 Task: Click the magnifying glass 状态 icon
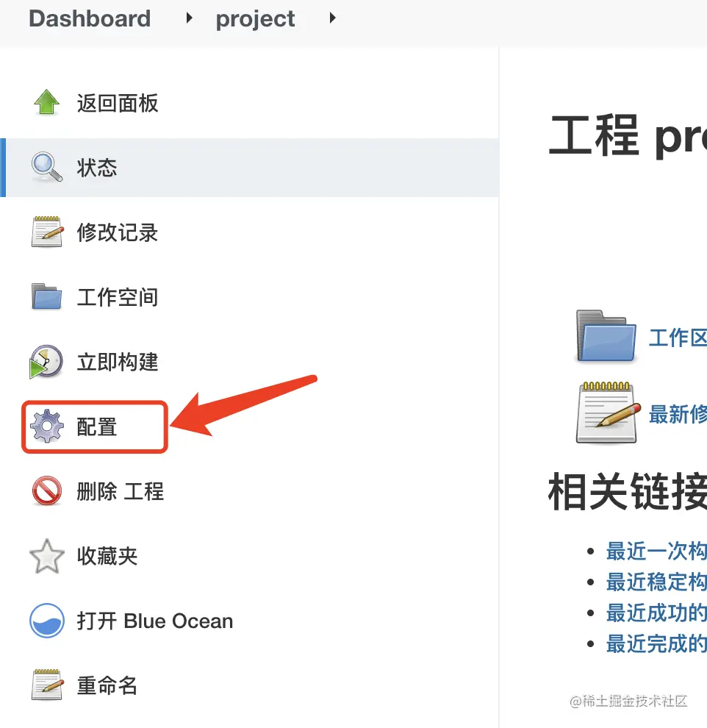coord(47,167)
